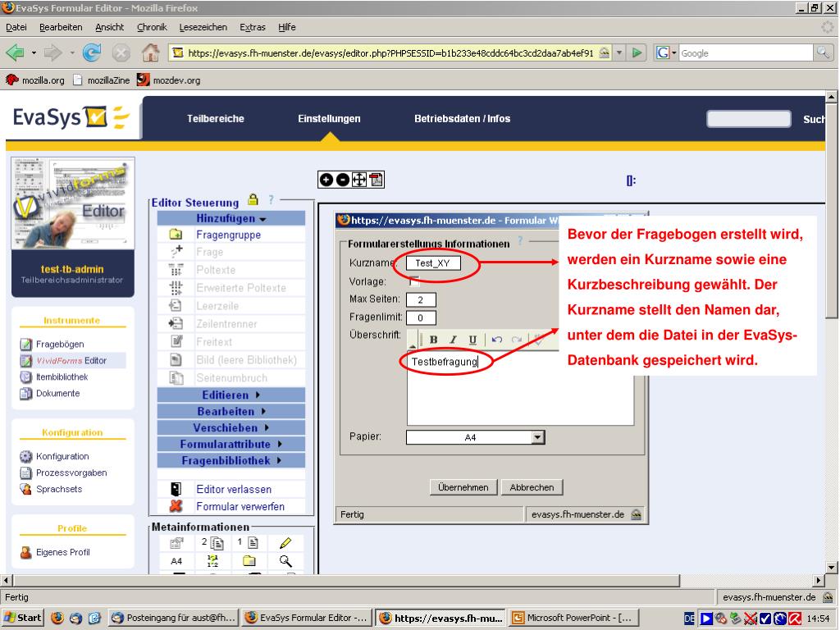Collapse the Hinzufügen section
The image size is (840, 630).
coord(231,218)
